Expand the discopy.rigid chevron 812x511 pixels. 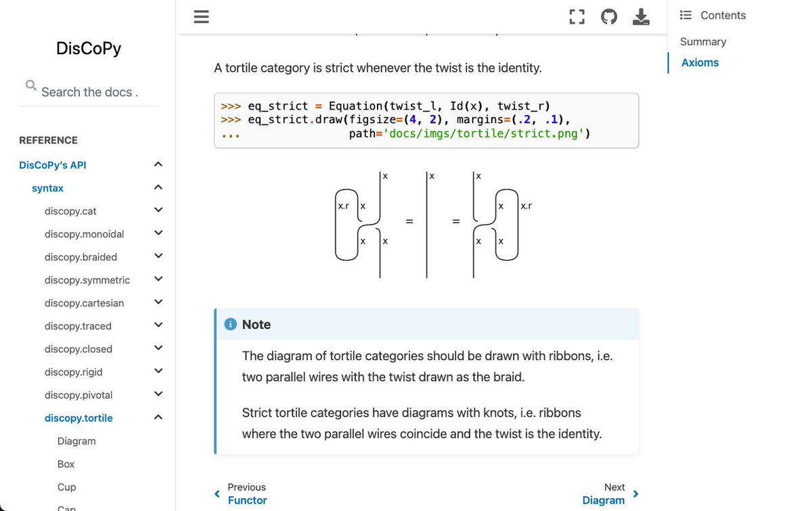(158, 372)
